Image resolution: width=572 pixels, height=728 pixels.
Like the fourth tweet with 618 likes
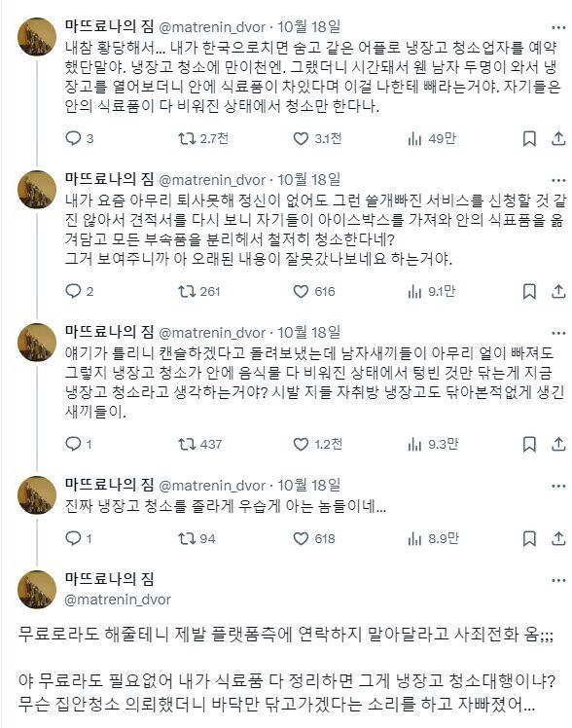coord(313,538)
